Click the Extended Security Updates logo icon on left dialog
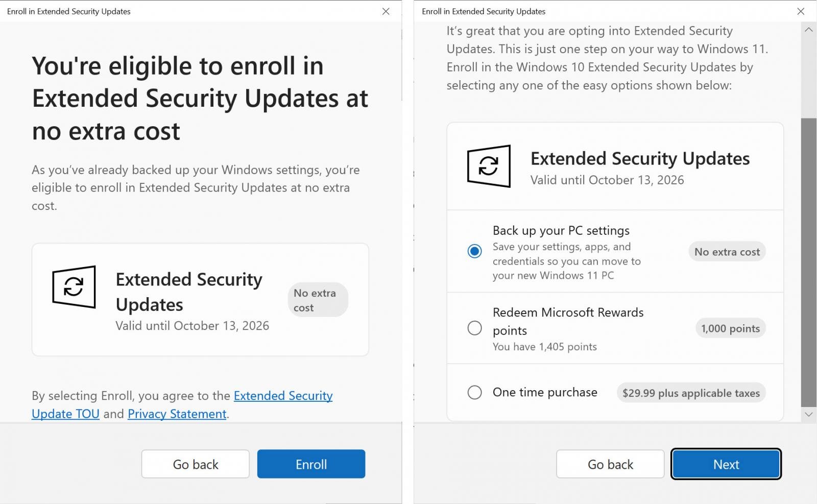The width and height of the screenshot is (817, 504). (x=73, y=287)
